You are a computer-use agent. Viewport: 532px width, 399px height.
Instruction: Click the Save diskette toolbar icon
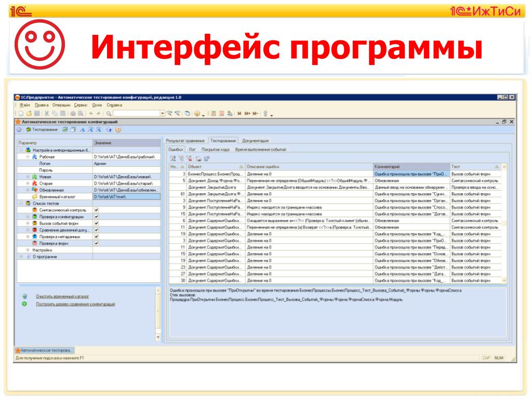click(x=37, y=114)
